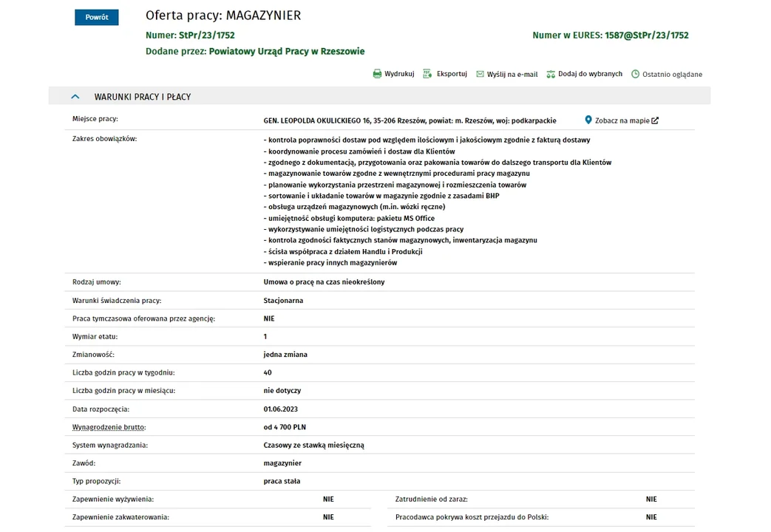This screenshot has width=771, height=532.
Task: Click external link icon after Zobacz na mapie
Action: (655, 120)
